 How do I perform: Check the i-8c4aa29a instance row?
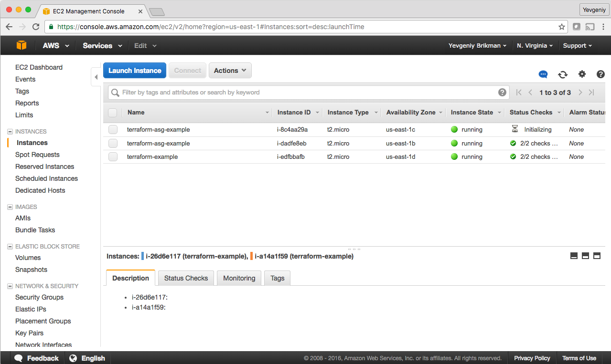pyautogui.click(x=113, y=129)
